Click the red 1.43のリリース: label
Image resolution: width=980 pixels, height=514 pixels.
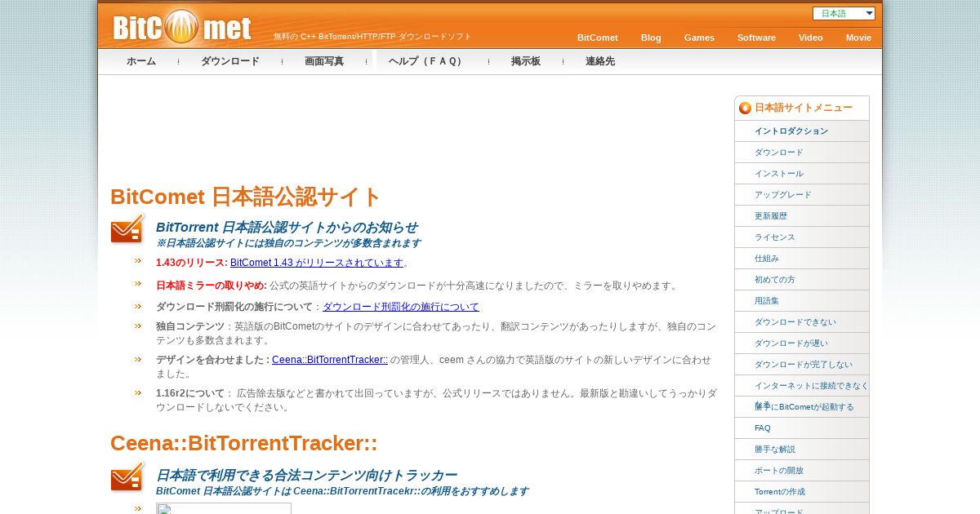[192, 263]
